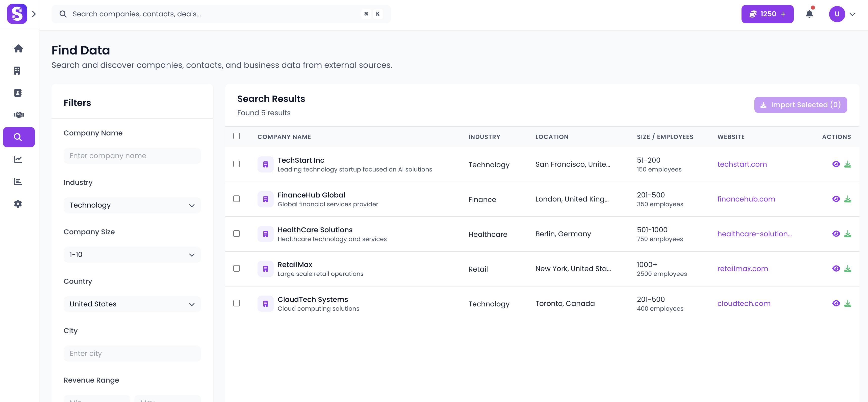Click the Import Selected button
The image size is (868, 402).
[801, 105]
